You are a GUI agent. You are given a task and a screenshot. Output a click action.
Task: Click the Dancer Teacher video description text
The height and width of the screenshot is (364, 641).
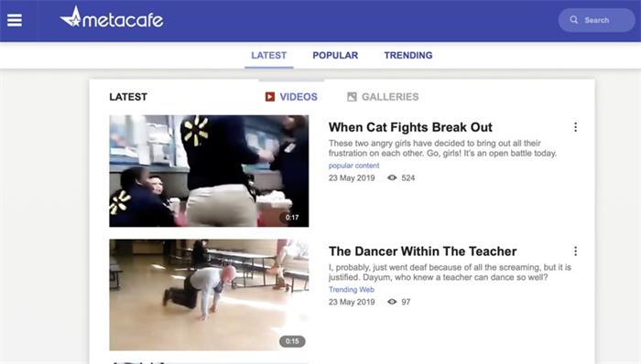click(x=451, y=273)
